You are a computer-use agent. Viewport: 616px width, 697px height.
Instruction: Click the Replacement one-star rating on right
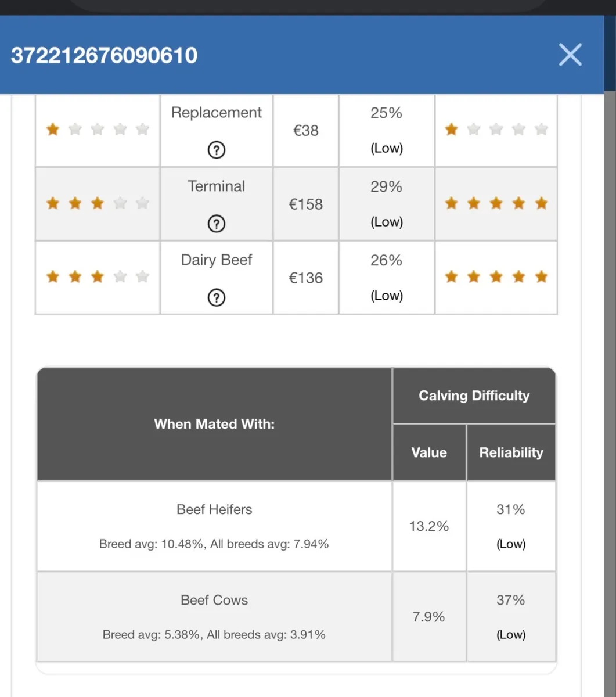[496, 129]
